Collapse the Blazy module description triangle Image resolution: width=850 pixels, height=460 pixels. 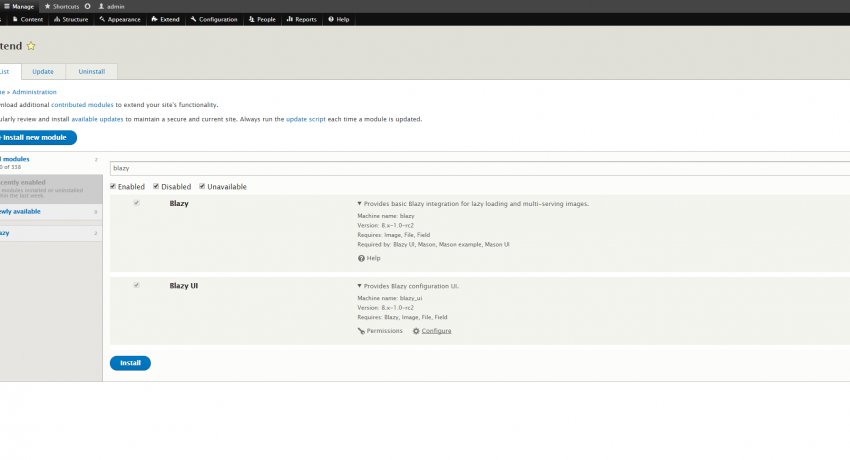tap(359, 204)
